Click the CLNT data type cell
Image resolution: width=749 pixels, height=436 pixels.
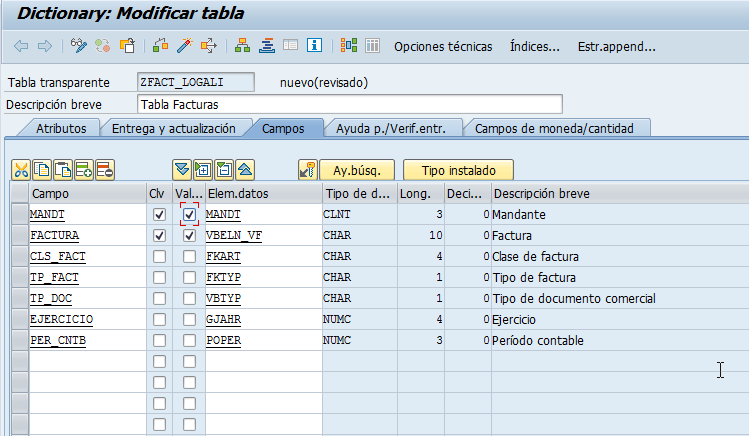pos(360,214)
